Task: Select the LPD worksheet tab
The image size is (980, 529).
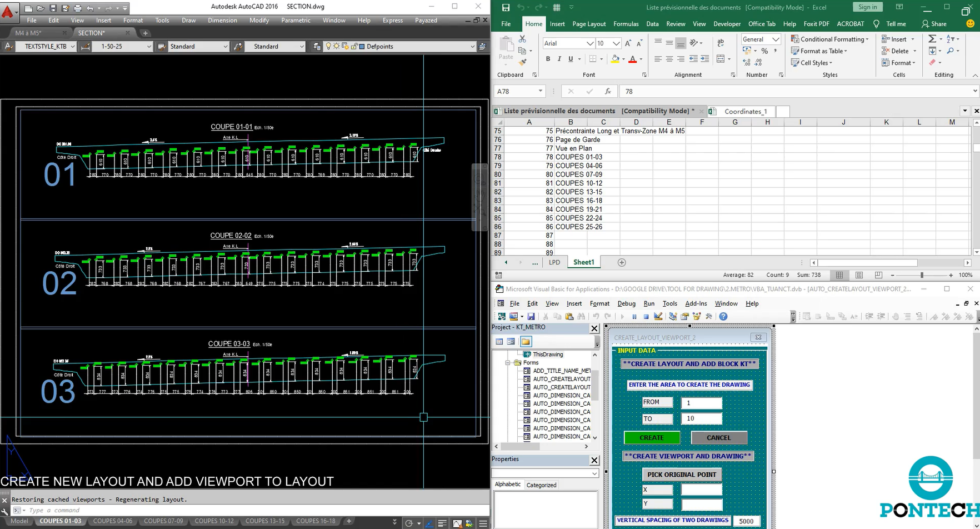Action: pyautogui.click(x=554, y=262)
